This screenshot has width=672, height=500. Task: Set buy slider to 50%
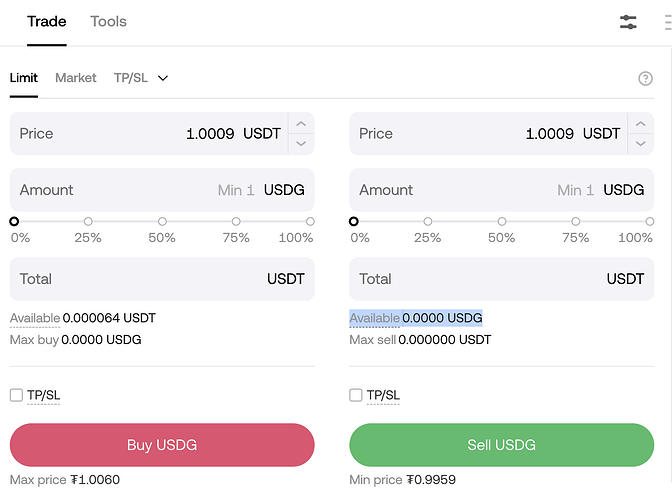[x=162, y=222]
